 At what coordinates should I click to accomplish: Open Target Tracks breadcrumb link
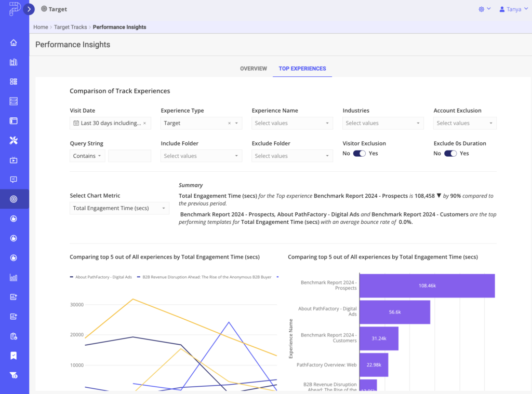click(x=71, y=27)
